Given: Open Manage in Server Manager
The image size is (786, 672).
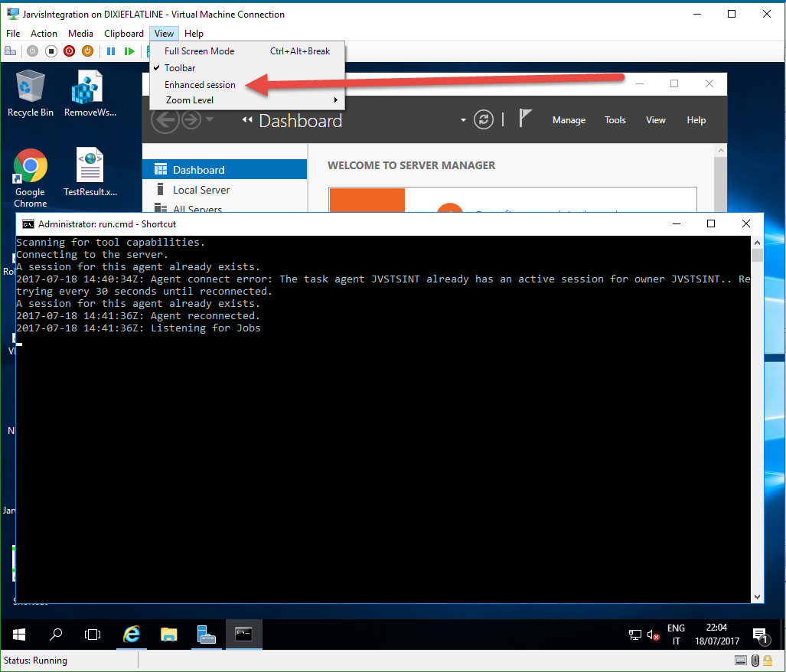Looking at the screenshot, I should coord(569,120).
